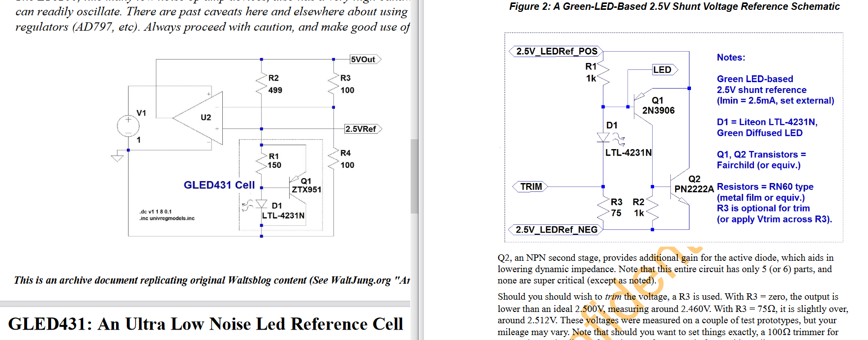Click the U2 op-amp label

click(206, 118)
